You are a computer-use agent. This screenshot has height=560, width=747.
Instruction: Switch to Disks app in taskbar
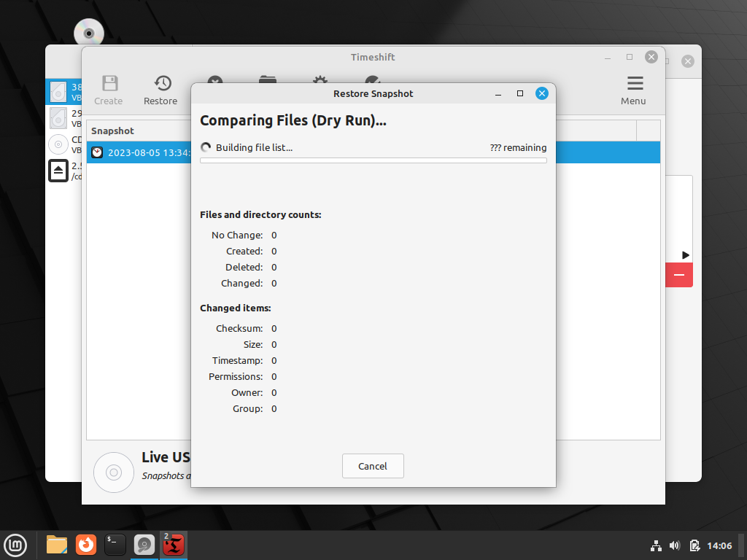pyautogui.click(x=144, y=545)
